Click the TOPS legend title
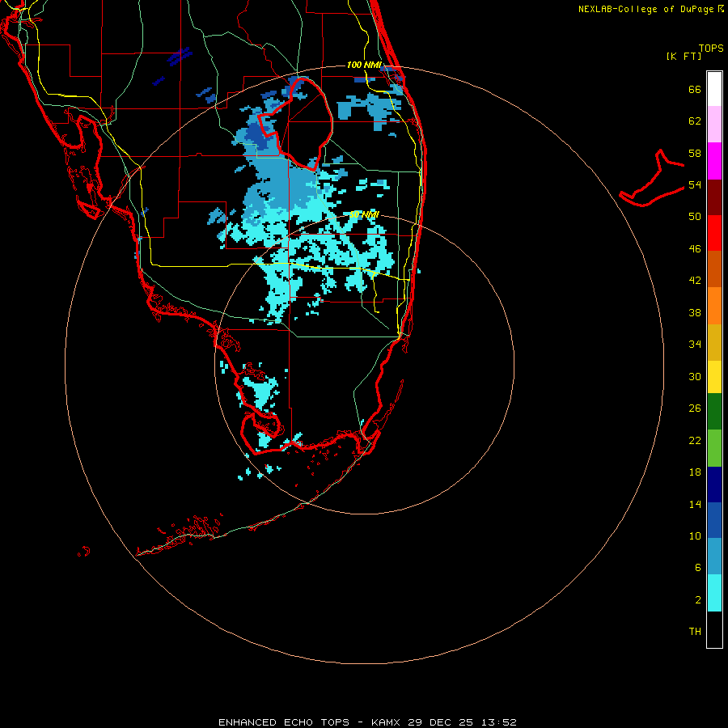 (711, 48)
